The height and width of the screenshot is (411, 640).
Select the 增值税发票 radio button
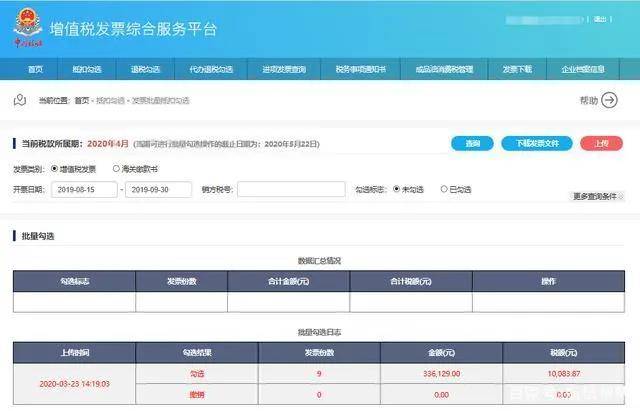click(54, 169)
